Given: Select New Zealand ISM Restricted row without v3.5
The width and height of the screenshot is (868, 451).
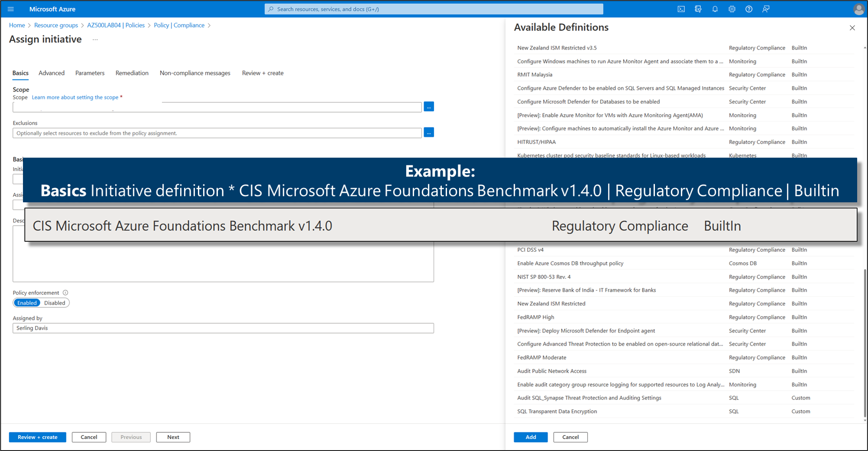Looking at the screenshot, I should (684, 304).
